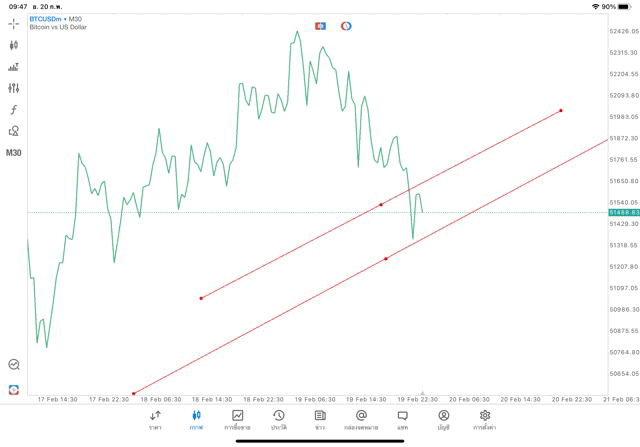Viewport: 640px width, 447px height.
Task: Tap the red-blue app icon at bottom left
Action: coord(14,389)
